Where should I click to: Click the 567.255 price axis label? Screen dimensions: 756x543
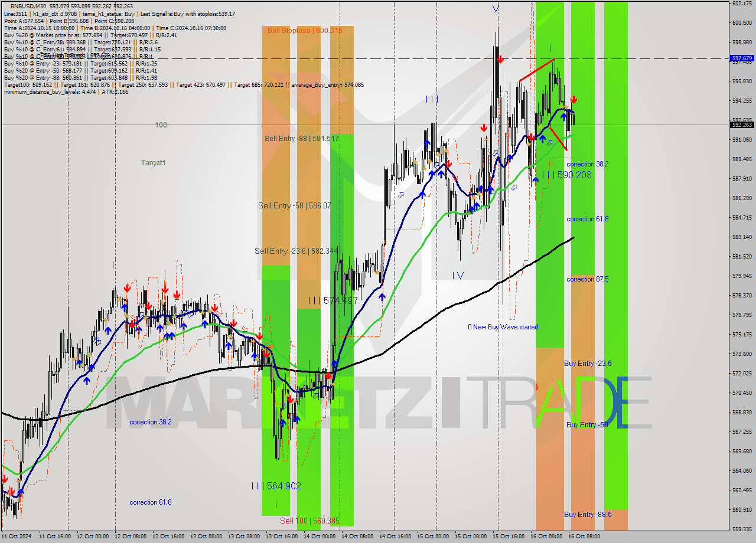[x=742, y=432]
